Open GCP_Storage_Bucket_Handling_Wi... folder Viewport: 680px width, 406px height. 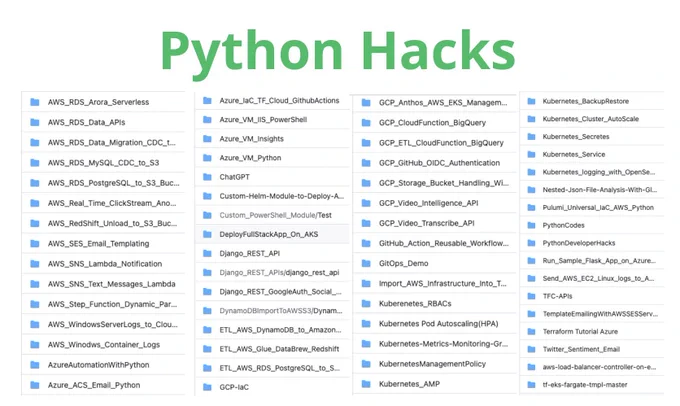coord(444,183)
